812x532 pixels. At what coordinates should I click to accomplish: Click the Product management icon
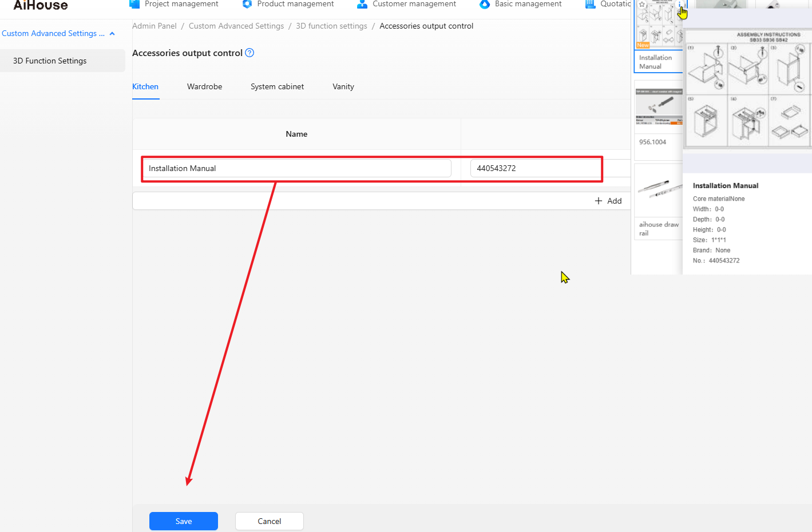pos(247,4)
